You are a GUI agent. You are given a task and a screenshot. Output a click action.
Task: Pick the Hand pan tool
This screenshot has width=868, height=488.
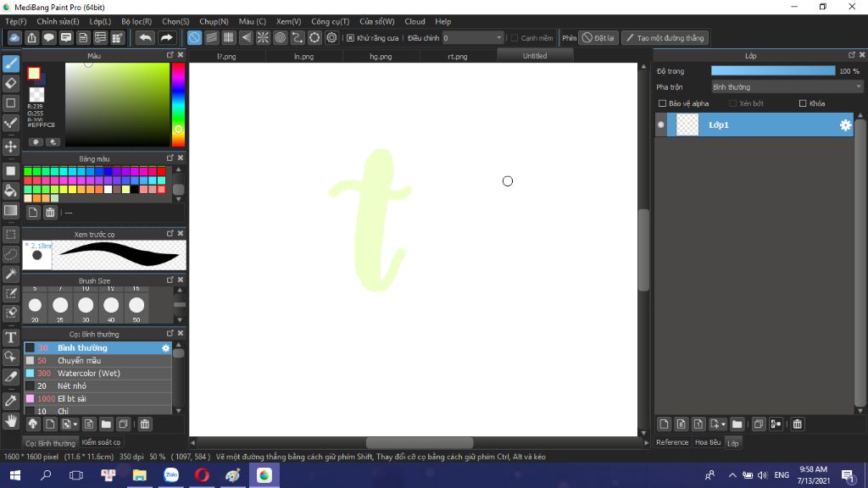pyautogui.click(x=10, y=421)
